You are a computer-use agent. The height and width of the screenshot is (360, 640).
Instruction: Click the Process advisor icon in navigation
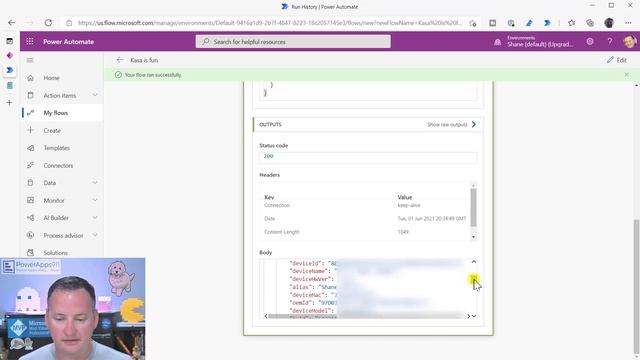30,236
